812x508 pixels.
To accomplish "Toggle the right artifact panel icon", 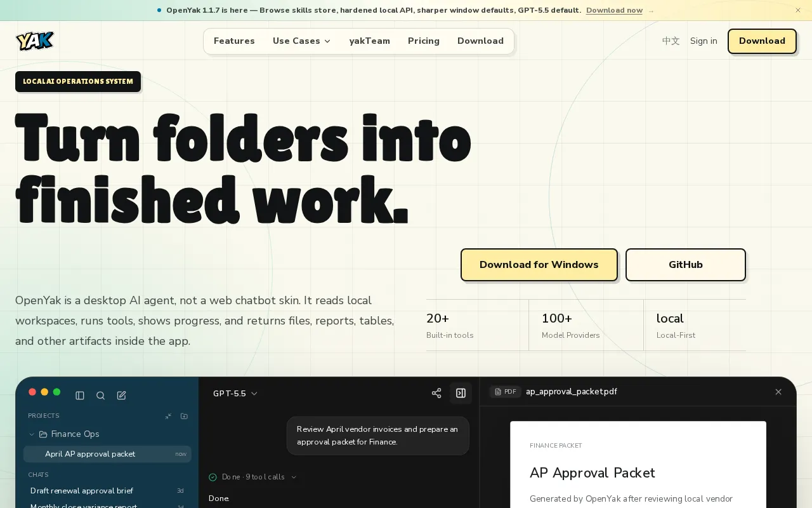I will pos(461,393).
